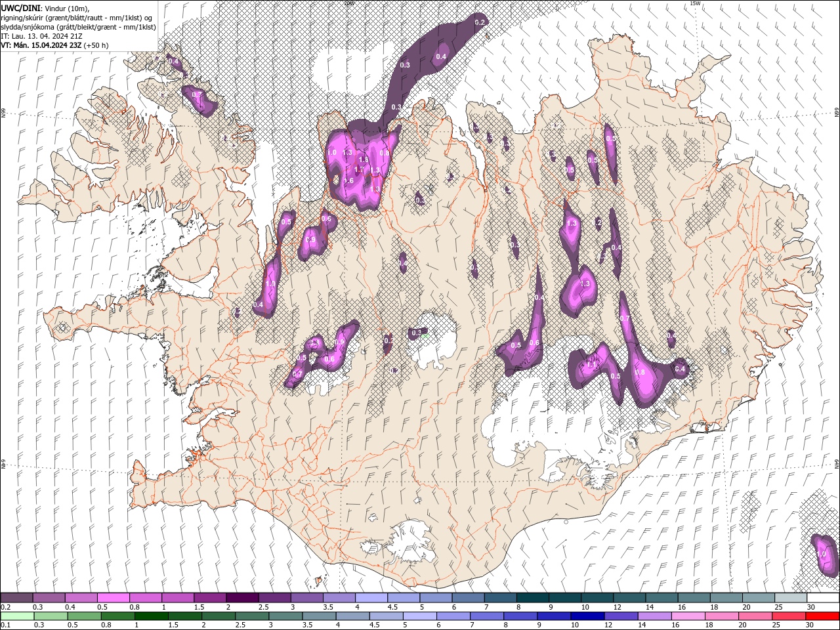Click the dark mauve 0.2 sleet/snow legend swatch

pyautogui.click(x=16, y=598)
